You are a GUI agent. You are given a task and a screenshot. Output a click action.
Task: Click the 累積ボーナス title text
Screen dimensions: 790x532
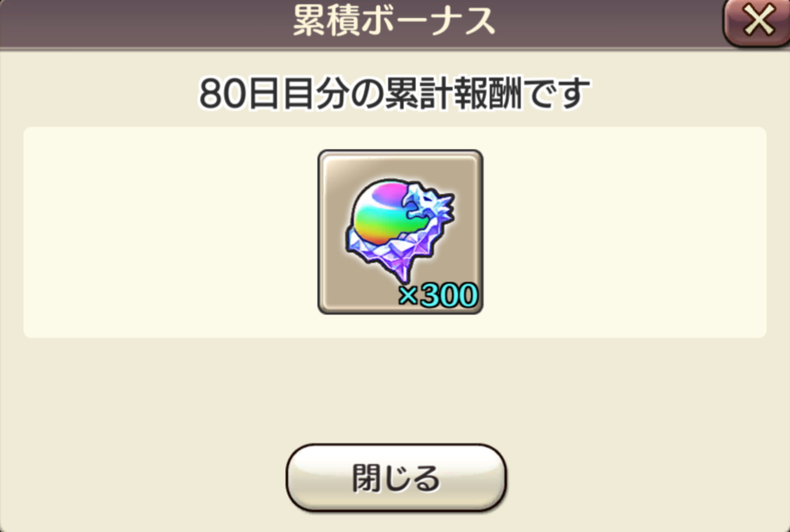click(395, 22)
